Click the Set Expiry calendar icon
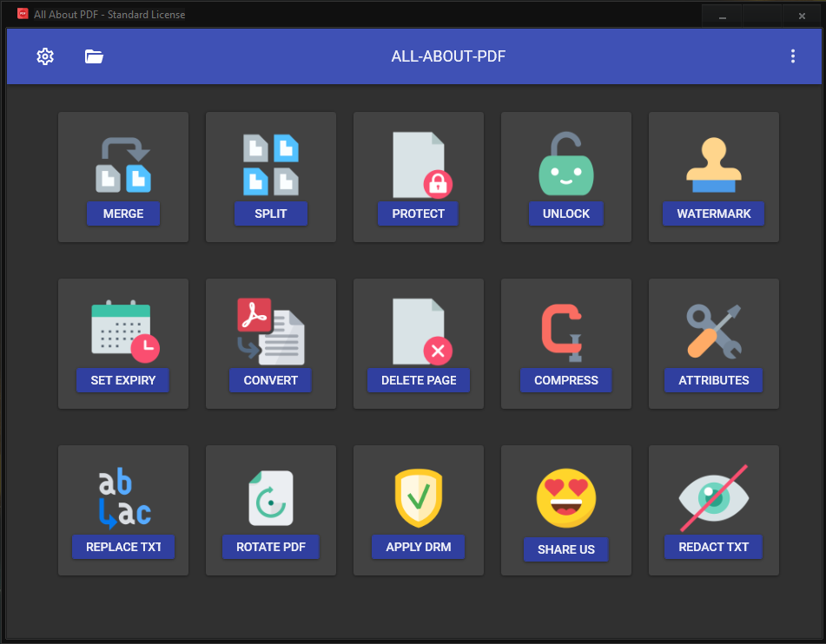The image size is (826, 644). click(x=125, y=332)
